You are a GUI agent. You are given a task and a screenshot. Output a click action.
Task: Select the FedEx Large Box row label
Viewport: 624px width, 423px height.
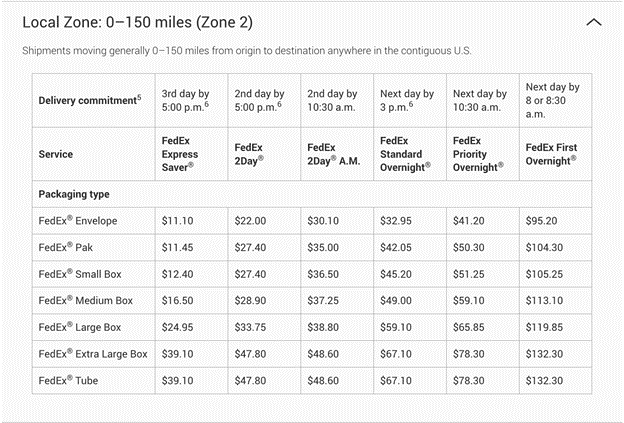click(78, 327)
